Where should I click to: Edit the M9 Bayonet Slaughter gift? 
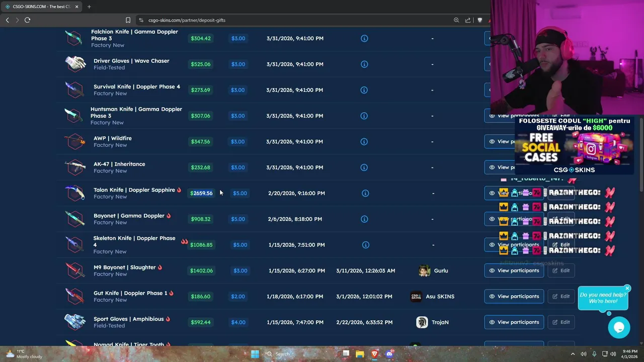[x=561, y=270]
